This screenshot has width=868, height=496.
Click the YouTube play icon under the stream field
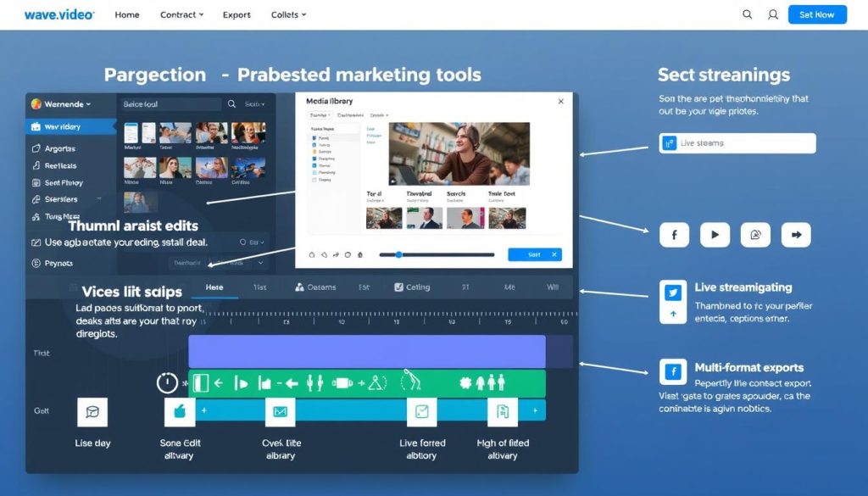click(715, 235)
